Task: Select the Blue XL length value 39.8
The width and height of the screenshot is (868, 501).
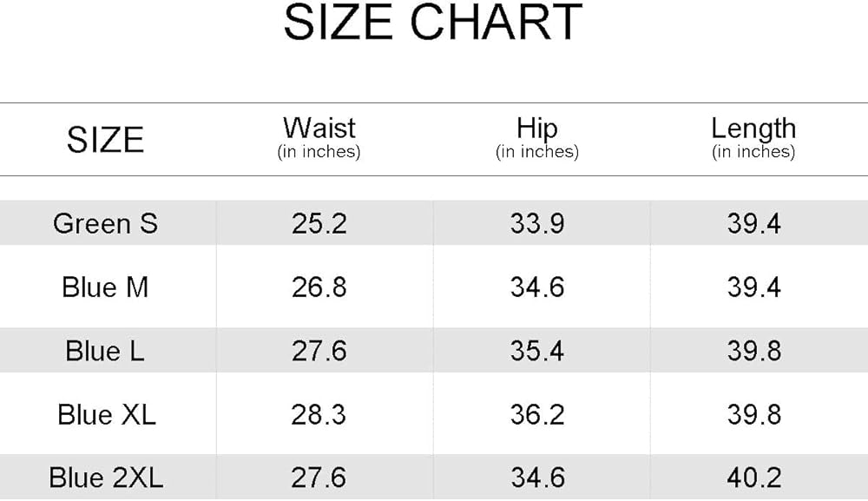Action: tap(754, 414)
